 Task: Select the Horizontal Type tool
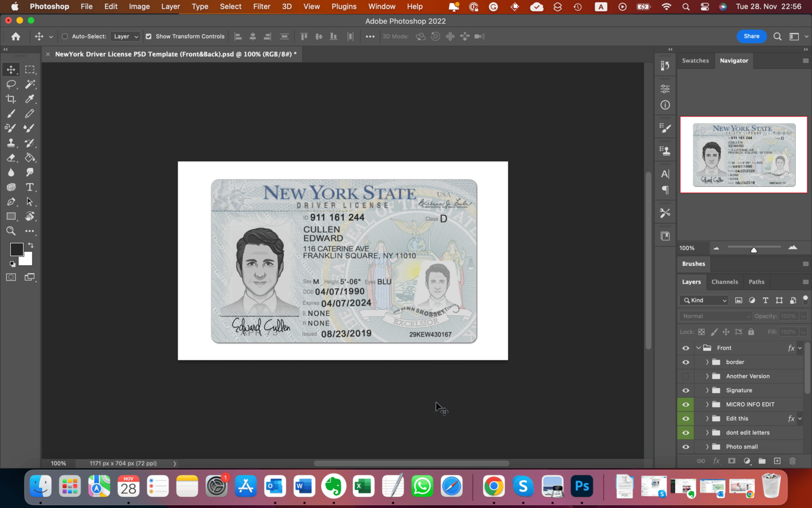(30, 186)
